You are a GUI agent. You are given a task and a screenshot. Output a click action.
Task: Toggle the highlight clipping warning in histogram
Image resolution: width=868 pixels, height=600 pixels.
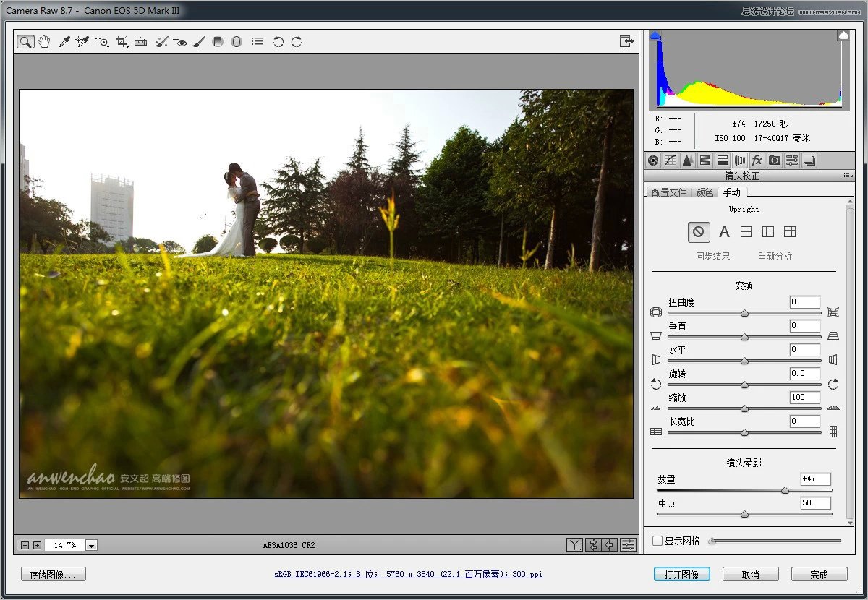(x=843, y=35)
